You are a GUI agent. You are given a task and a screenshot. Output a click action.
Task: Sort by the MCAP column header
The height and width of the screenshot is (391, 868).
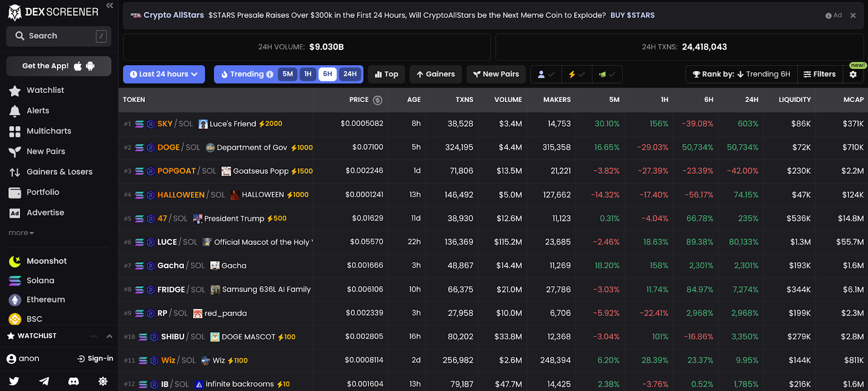853,100
